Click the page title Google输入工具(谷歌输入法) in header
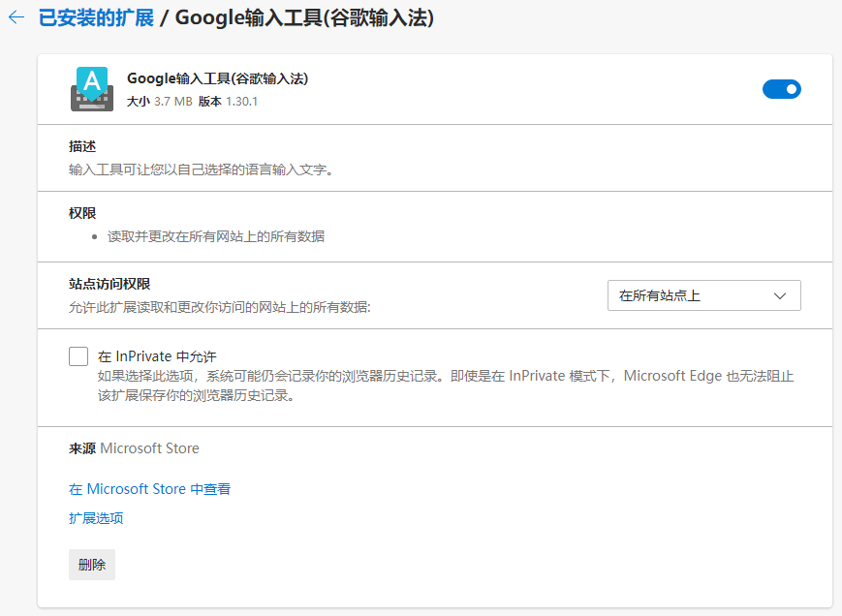This screenshot has width=842, height=616. (304, 17)
